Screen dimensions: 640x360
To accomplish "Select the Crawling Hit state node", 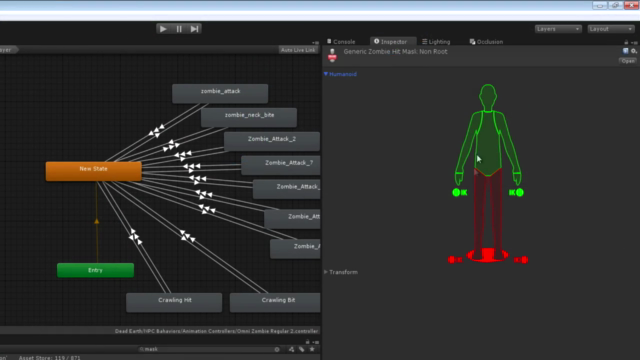I will pyautogui.click(x=174, y=302).
